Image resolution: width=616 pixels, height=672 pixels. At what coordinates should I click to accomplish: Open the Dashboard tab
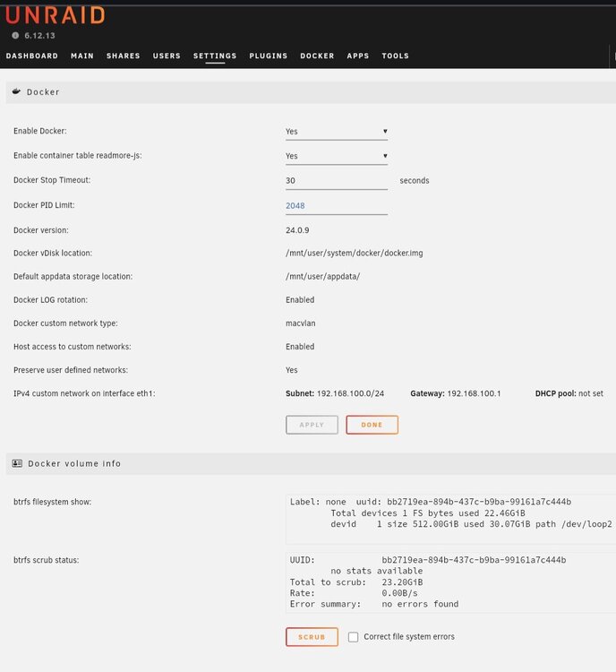point(32,56)
